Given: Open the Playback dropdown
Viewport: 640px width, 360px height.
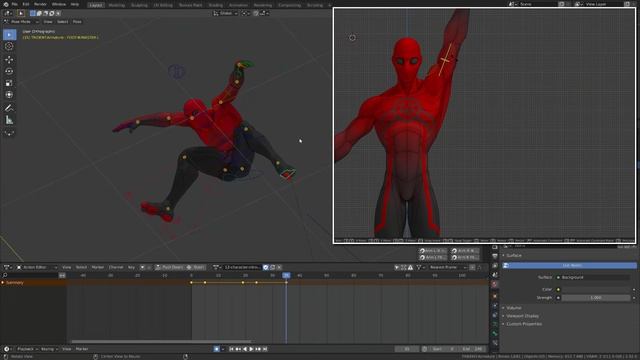Looking at the screenshot, I should coord(27,349).
